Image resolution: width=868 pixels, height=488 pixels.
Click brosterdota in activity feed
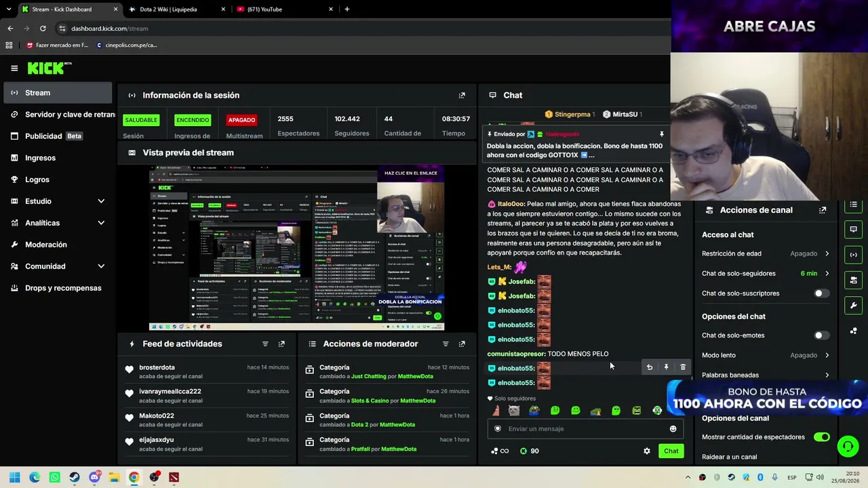157,368
